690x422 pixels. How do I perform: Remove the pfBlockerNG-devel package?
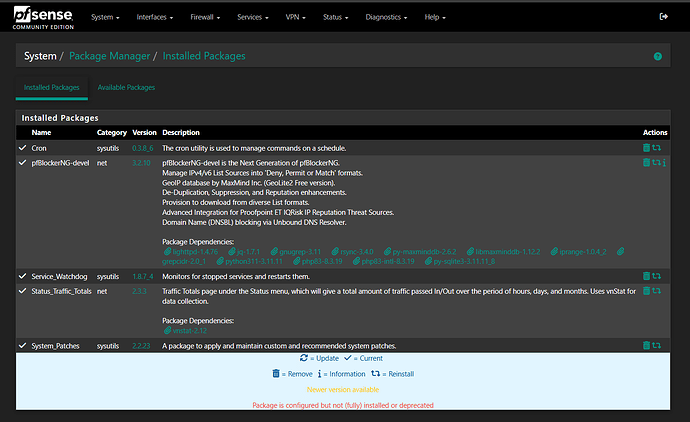tap(646, 162)
